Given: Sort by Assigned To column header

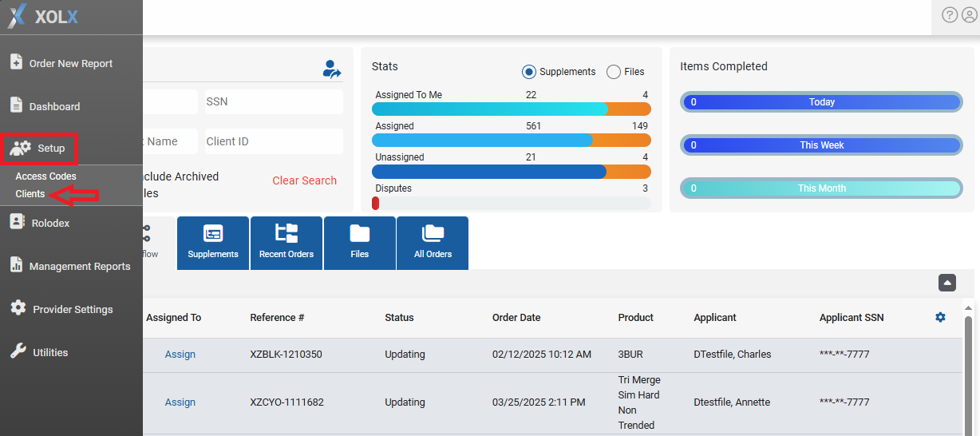Looking at the screenshot, I should click(174, 318).
